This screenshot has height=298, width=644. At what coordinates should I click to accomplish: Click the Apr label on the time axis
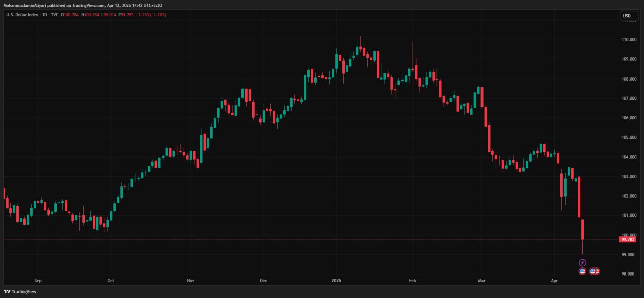click(x=554, y=280)
